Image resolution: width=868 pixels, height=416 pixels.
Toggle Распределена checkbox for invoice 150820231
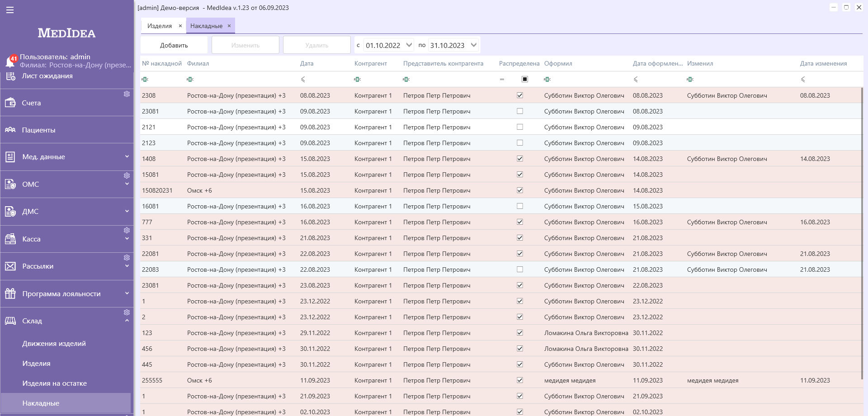(520, 190)
